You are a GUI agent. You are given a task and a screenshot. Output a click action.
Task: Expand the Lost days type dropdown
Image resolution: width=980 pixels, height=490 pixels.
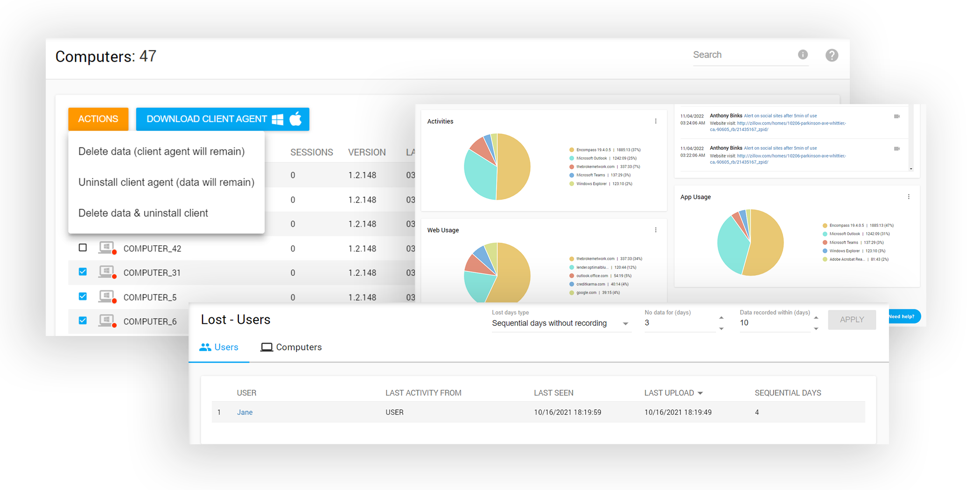(x=625, y=323)
